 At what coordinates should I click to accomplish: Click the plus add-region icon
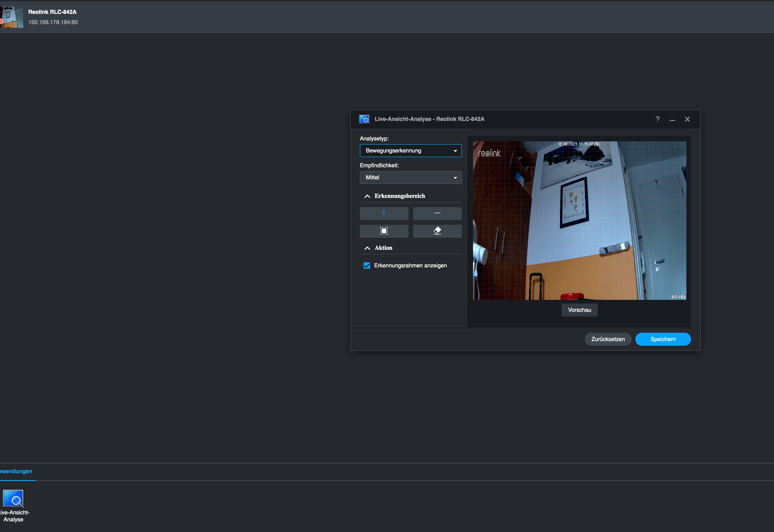click(384, 213)
